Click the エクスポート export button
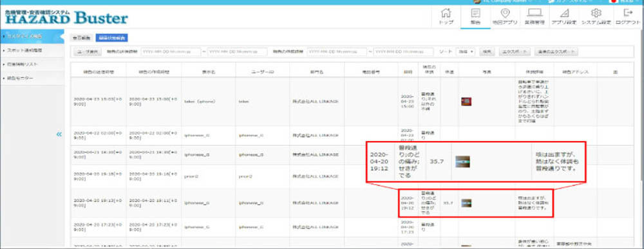644x249 pixels. tap(515, 51)
